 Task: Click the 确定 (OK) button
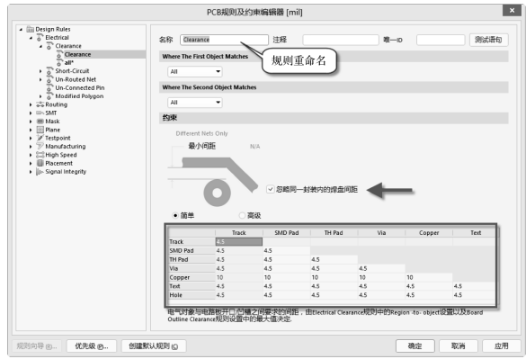pos(415,346)
